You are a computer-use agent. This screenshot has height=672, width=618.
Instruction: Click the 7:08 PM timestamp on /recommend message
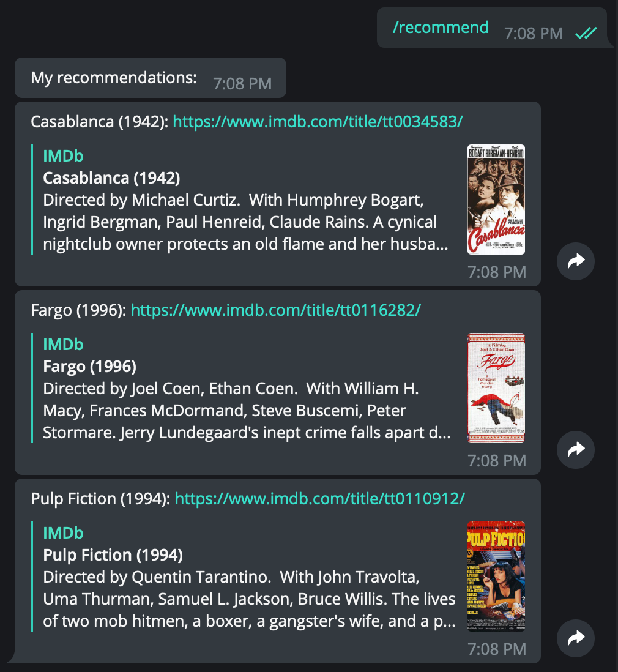(533, 34)
